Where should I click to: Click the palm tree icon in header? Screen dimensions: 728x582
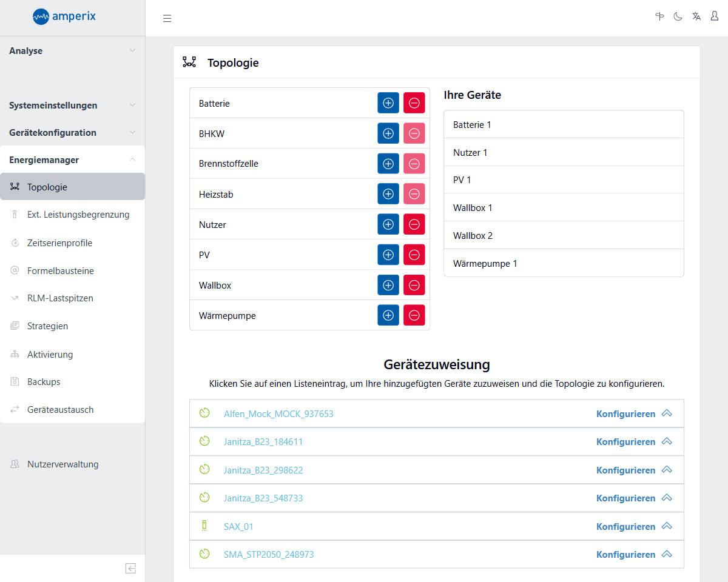(x=660, y=17)
